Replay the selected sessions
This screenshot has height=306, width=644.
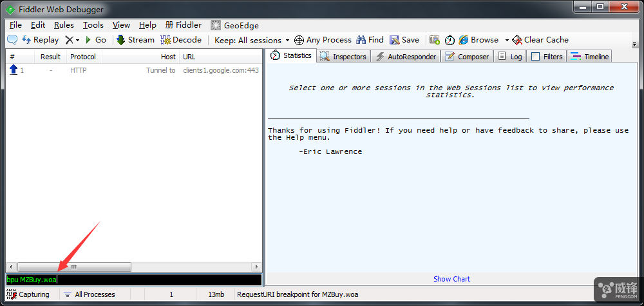point(40,40)
